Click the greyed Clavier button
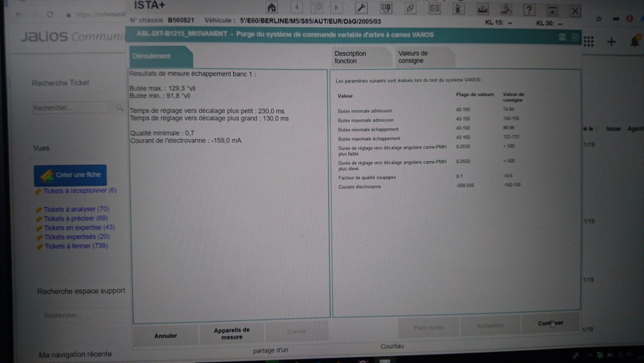This screenshot has height=363, width=644. (297, 331)
